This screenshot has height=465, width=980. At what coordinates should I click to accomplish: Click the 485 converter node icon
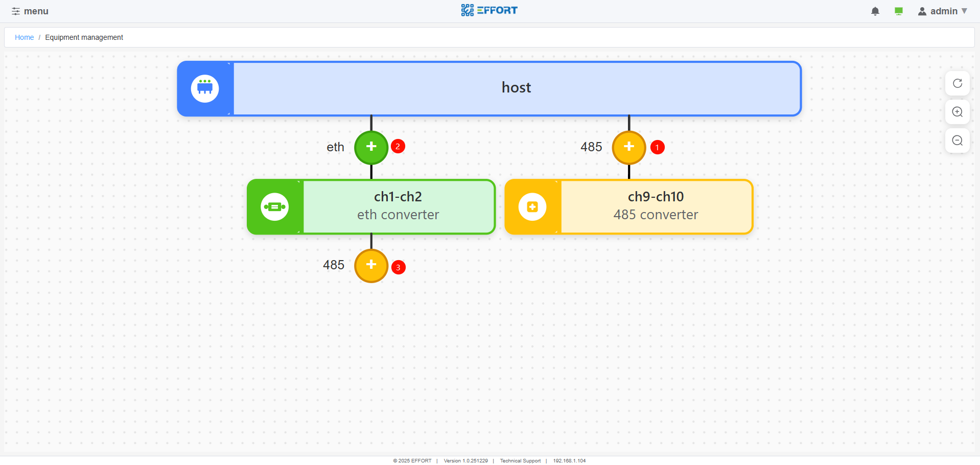[x=532, y=207]
